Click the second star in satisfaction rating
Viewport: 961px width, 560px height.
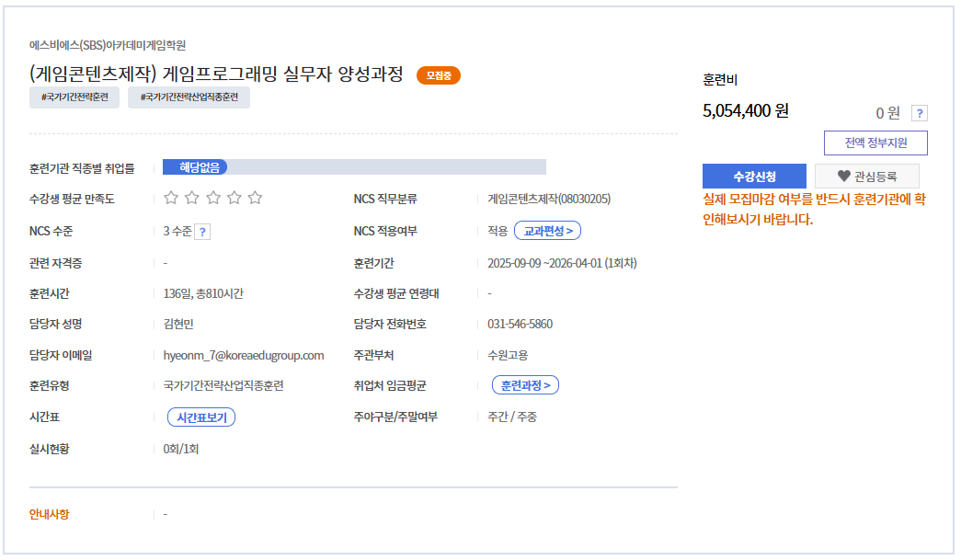click(x=191, y=198)
